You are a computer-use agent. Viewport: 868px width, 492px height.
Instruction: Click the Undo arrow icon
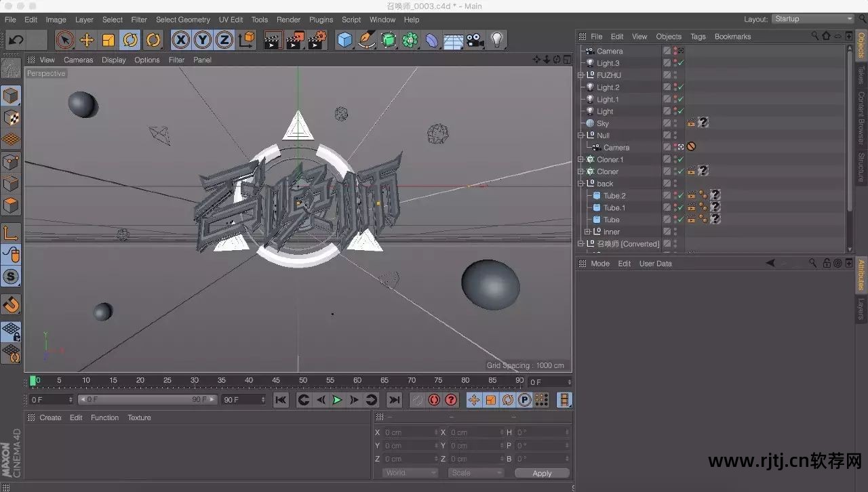click(x=16, y=40)
